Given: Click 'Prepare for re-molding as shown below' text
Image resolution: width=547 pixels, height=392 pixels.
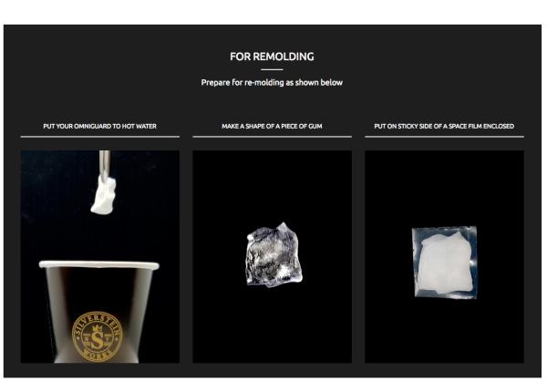Looking at the screenshot, I should click(x=272, y=83).
